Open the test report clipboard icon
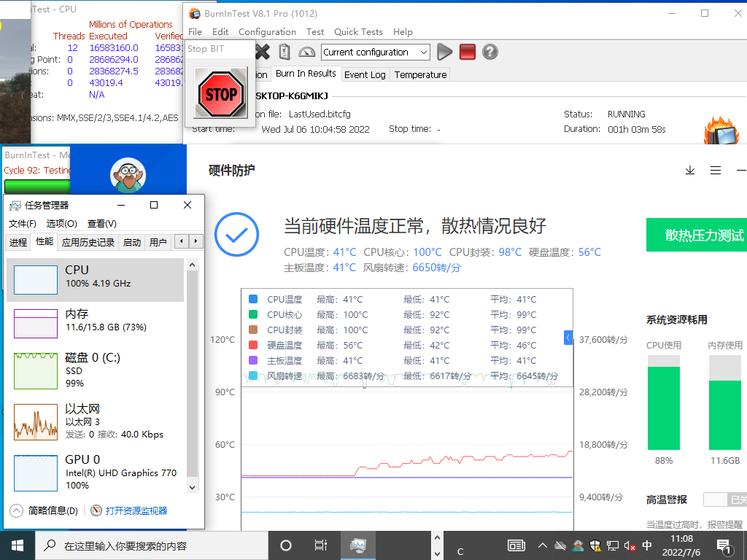This screenshot has width=747, height=560. [285, 52]
